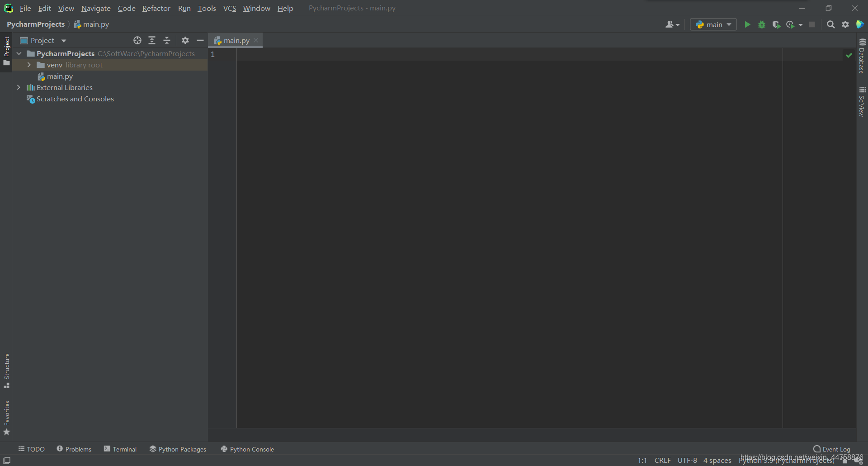Expand the venv library root node
Viewport: 868px width, 466px height.
[29, 65]
